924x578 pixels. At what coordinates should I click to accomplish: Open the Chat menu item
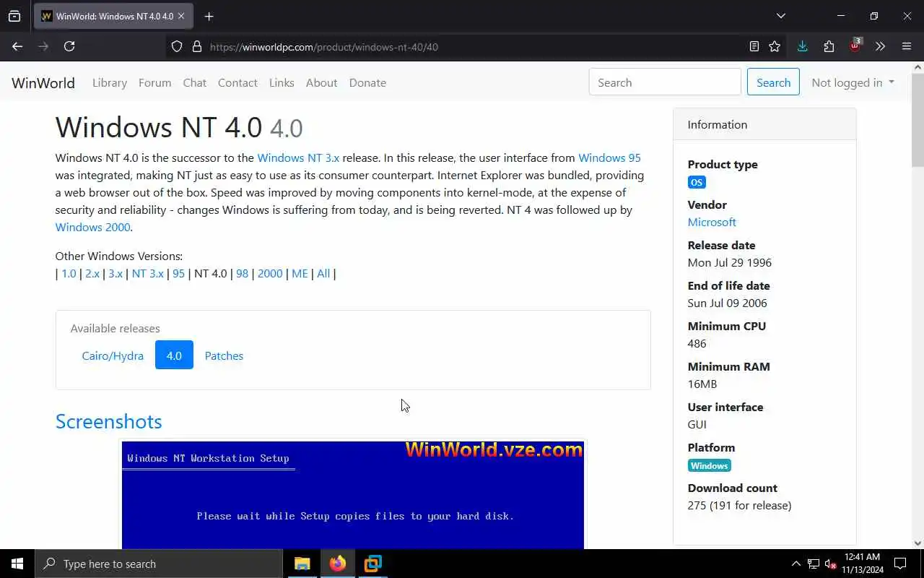[x=194, y=82]
